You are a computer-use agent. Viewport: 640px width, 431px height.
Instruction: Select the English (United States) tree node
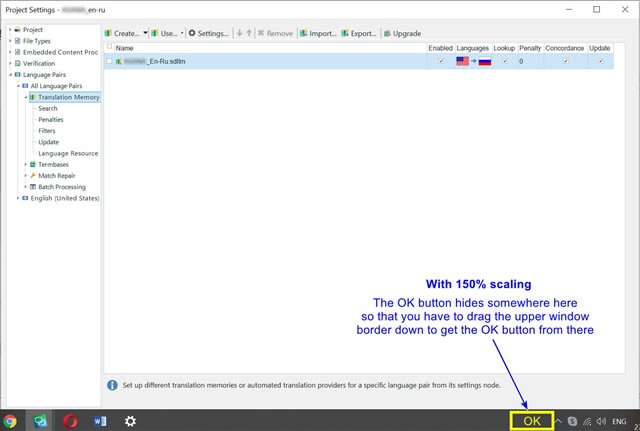(x=64, y=198)
